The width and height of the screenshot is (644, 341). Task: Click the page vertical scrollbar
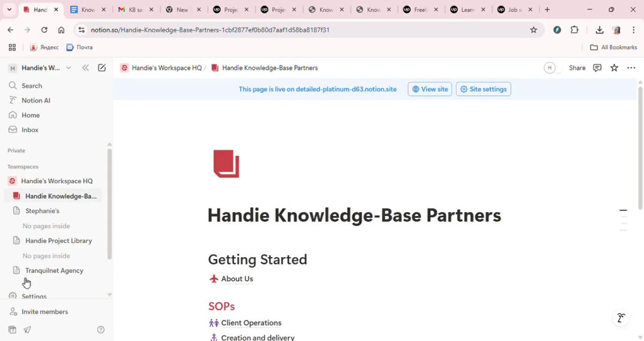[640, 148]
